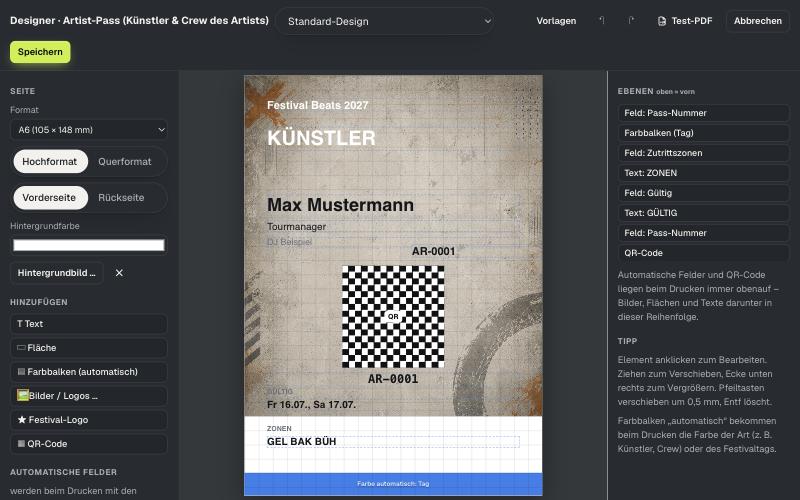Open Bilder / Logos picker
The width and height of the screenshot is (800, 500).
[x=89, y=395]
